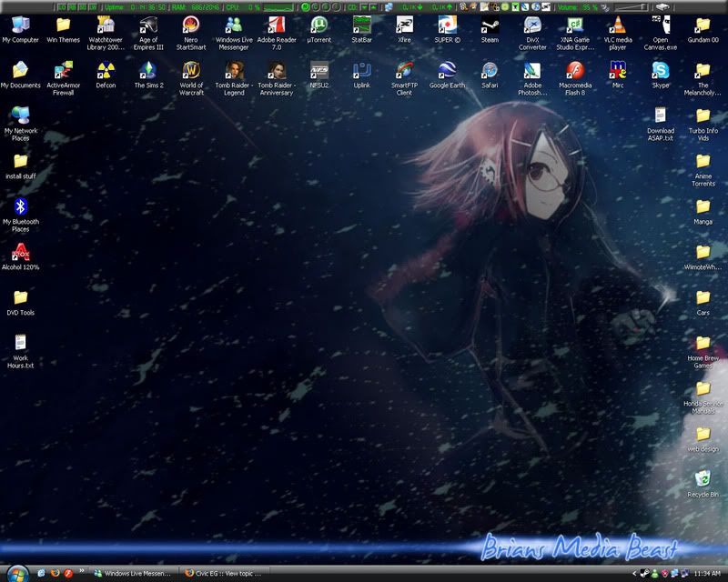Click the CPU usage graph in the top bar
This screenshot has height=582, width=728.
coord(278,7)
